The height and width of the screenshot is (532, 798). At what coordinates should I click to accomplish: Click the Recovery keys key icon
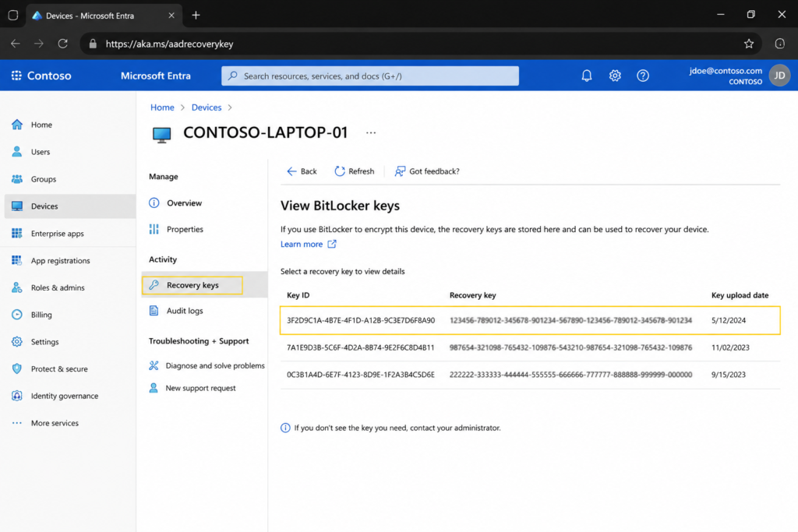click(154, 285)
